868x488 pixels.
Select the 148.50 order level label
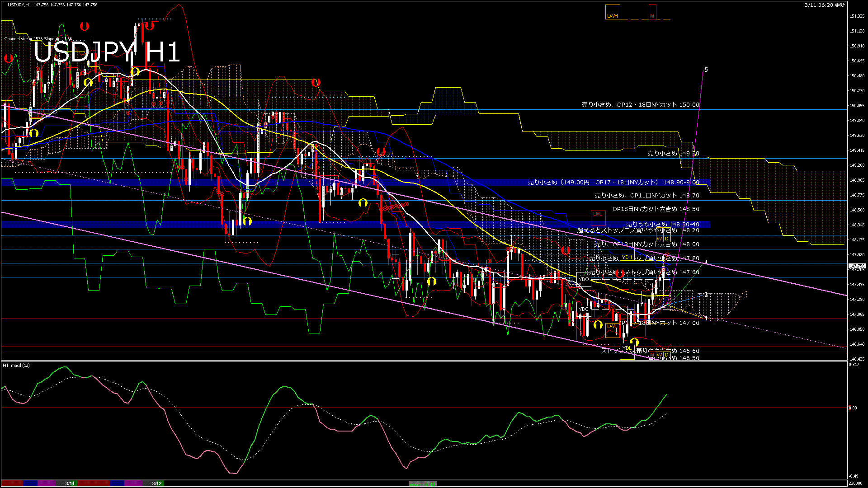tap(656, 209)
